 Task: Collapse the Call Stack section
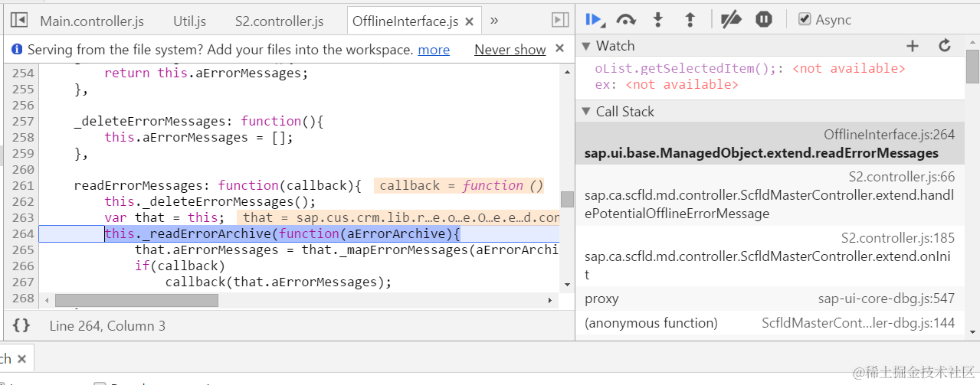[586, 112]
